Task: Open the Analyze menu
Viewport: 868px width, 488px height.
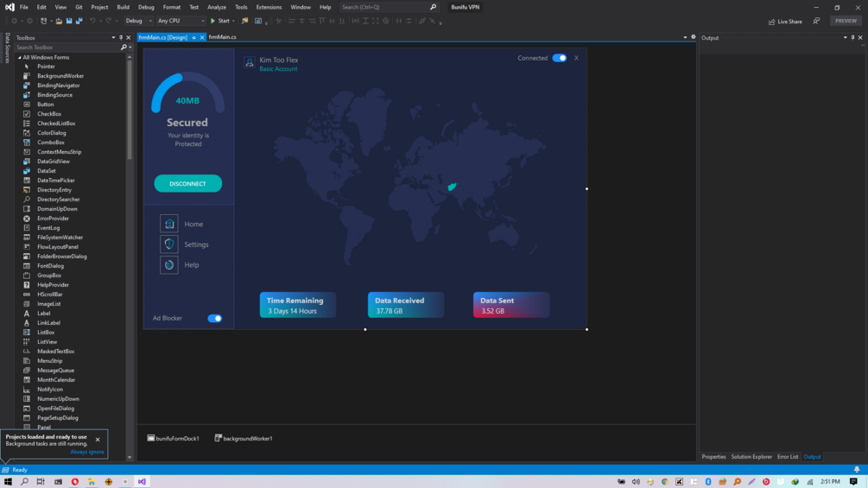Action: click(217, 7)
